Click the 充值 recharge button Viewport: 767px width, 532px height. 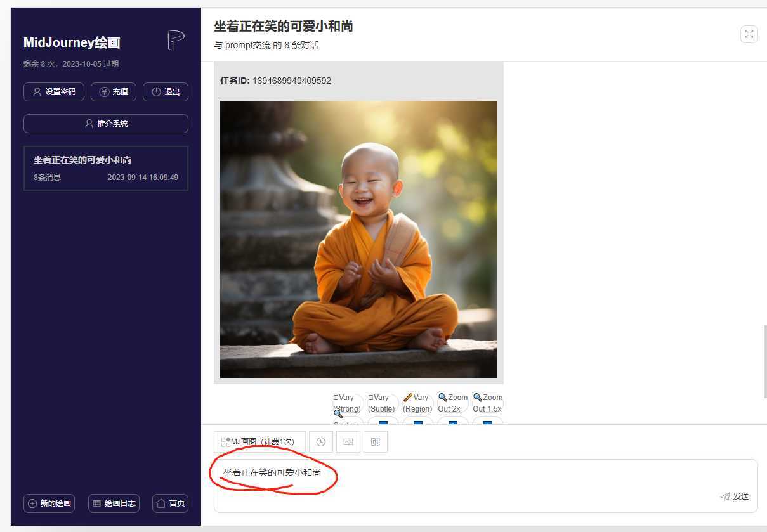tap(114, 91)
